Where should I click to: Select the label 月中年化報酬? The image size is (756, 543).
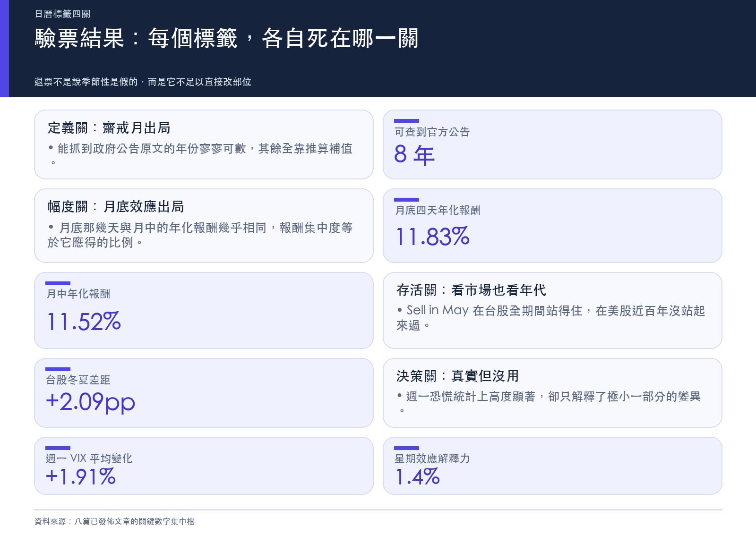(x=78, y=294)
